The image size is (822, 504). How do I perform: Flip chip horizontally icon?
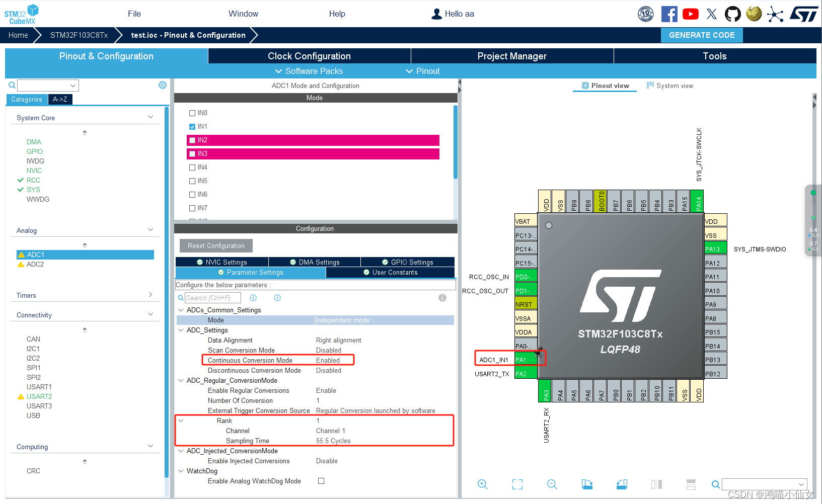tap(656, 484)
